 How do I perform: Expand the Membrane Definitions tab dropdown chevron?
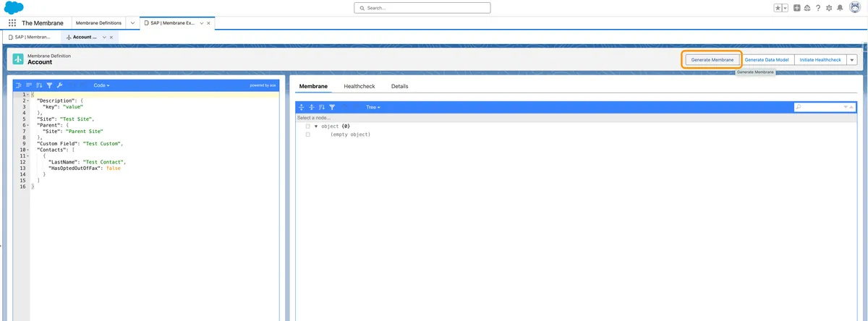click(x=132, y=23)
